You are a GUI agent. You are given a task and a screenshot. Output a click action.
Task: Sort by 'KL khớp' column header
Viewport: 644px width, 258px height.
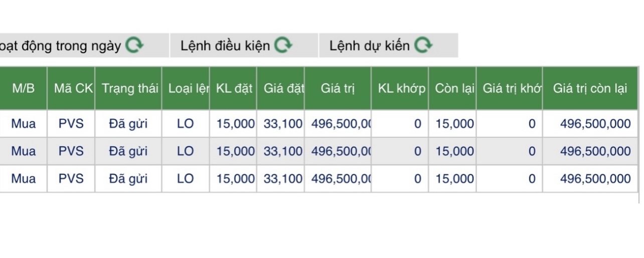coord(401,89)
